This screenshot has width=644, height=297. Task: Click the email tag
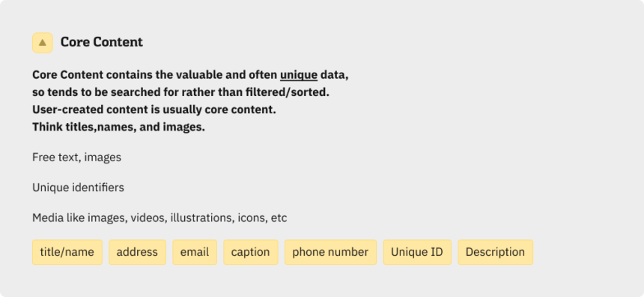[x=195, y=252]
